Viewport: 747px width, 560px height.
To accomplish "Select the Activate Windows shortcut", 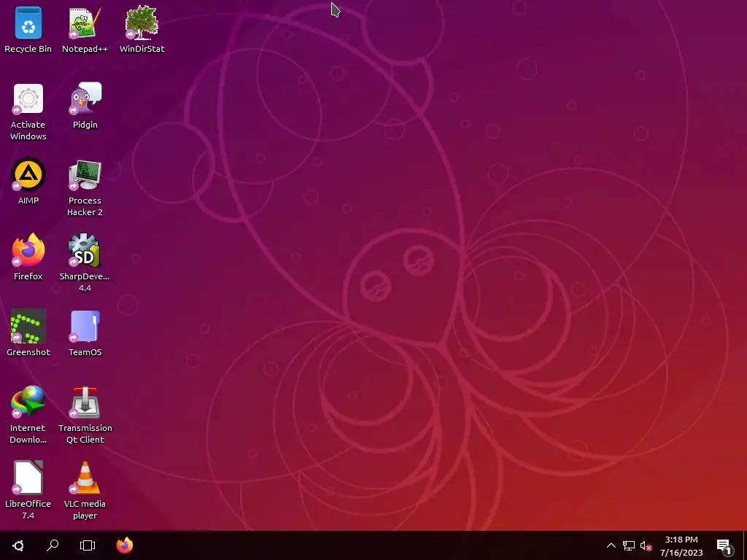I will [x=28, y=112].
